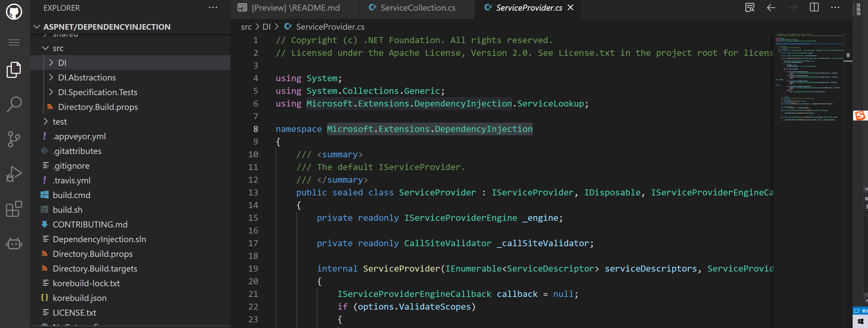Open the Run and Debug icon
The height and width of the screenshot is (328, 868).
click(14, 174)
